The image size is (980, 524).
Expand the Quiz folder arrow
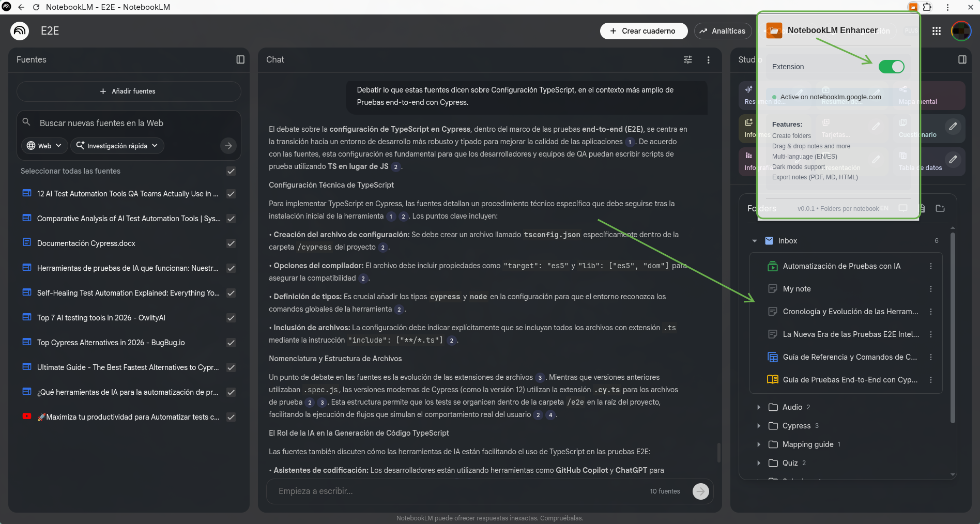758,463
